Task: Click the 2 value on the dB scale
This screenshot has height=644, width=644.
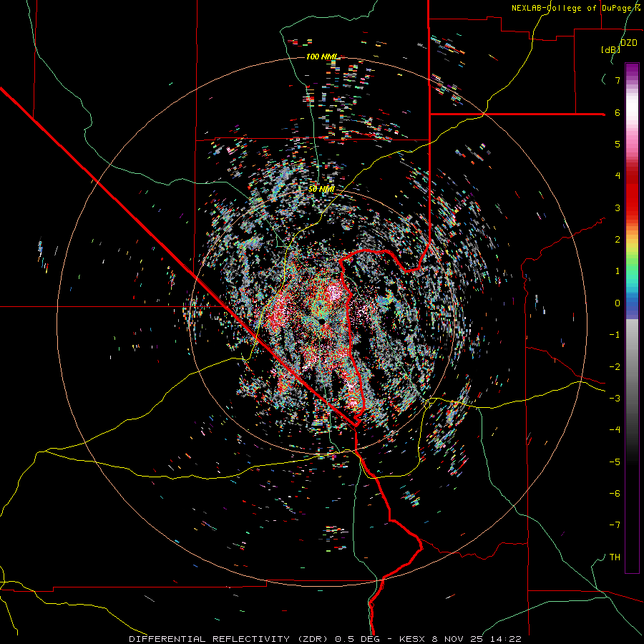Action: [618, 239]
